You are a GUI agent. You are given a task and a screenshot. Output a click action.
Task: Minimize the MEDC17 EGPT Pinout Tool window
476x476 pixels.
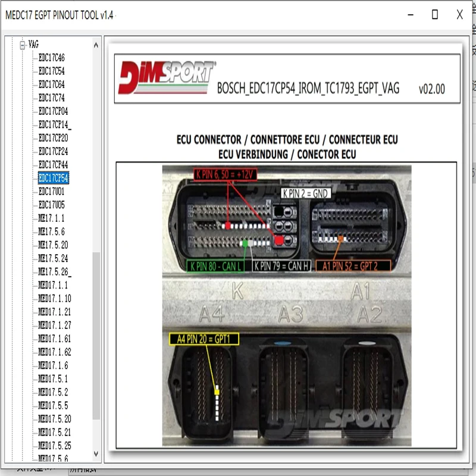pyautogui.click(x=411, y=14)
